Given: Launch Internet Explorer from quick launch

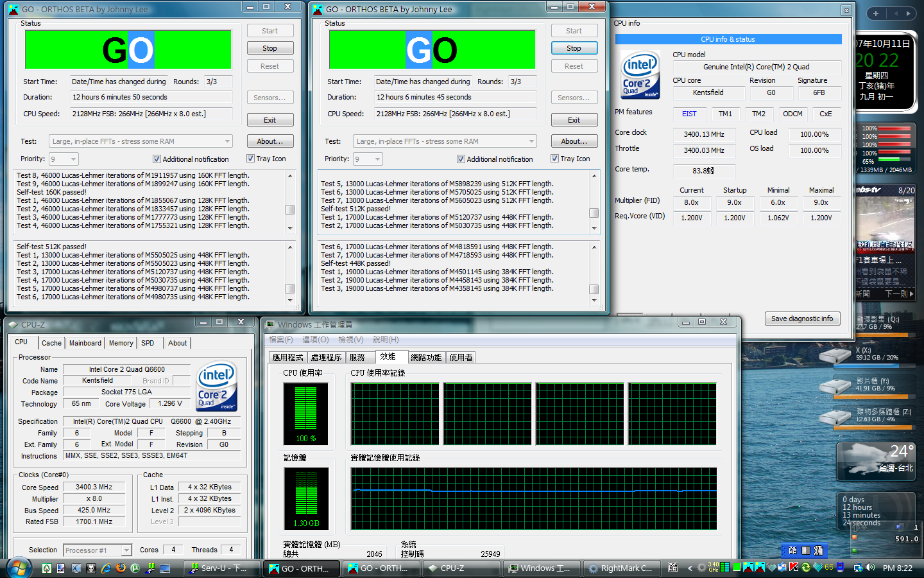Looking at the screenshot, I should coord(106,568).
